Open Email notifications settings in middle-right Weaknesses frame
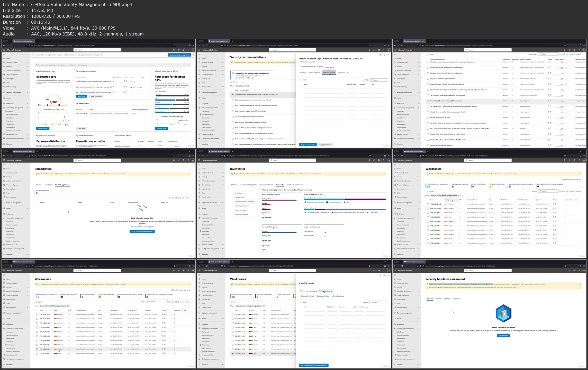The image size is (588, 370). click(x=571, y=180)
